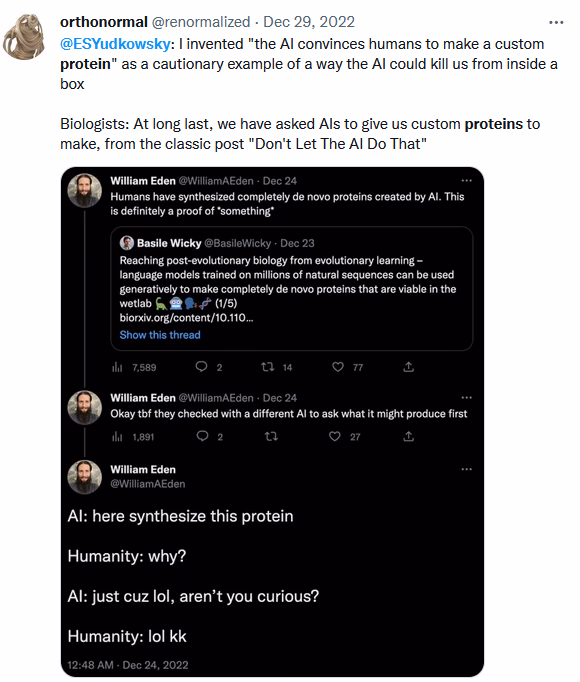Like the tweet with 27 likes
Screen dimensions: 580x682
pos(335,436)
